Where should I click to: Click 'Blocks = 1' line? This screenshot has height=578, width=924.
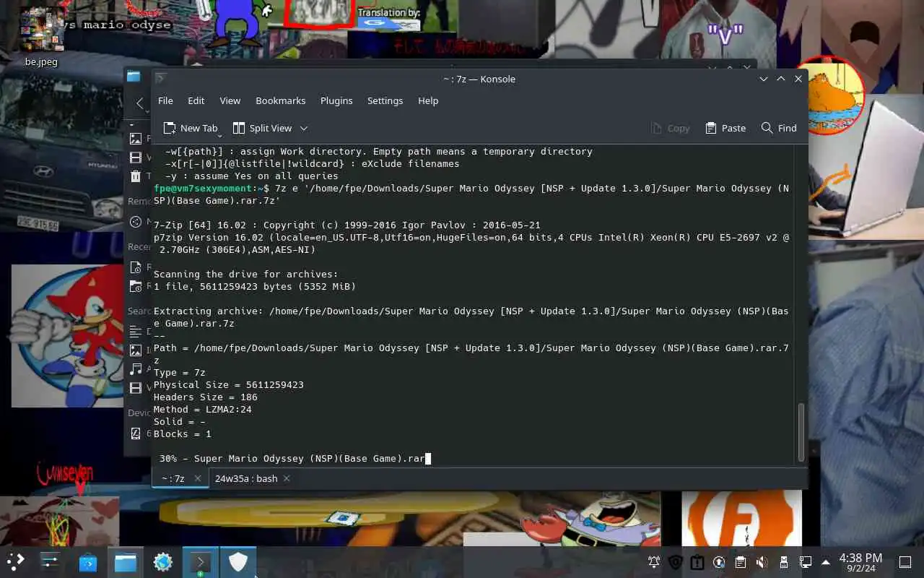[x=183, y=433]
